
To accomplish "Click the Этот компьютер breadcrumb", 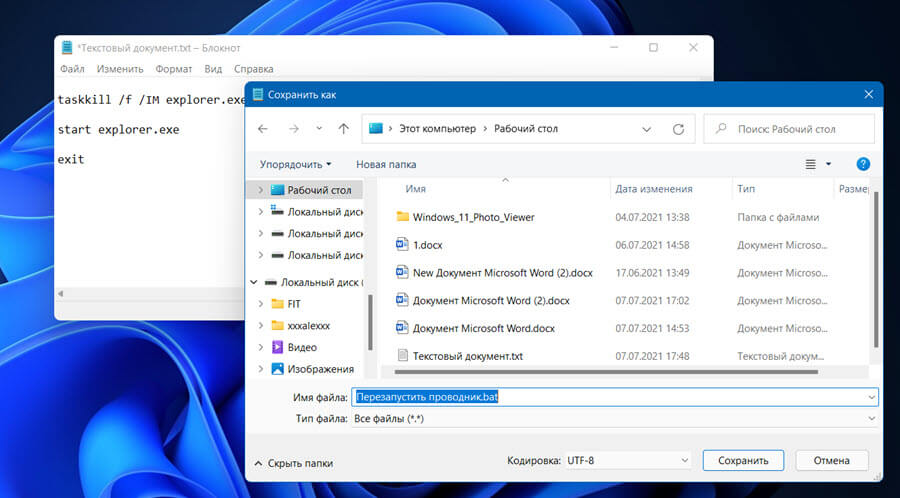I will pos(437,129).
